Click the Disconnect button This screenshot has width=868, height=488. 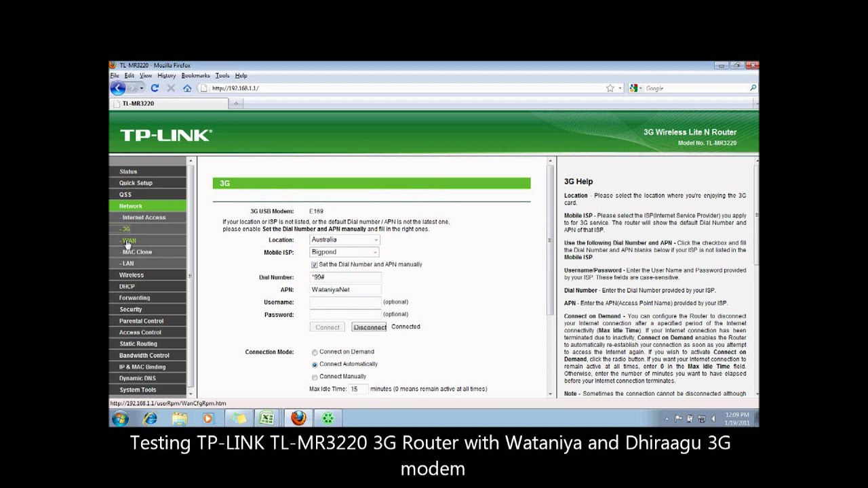370,327
